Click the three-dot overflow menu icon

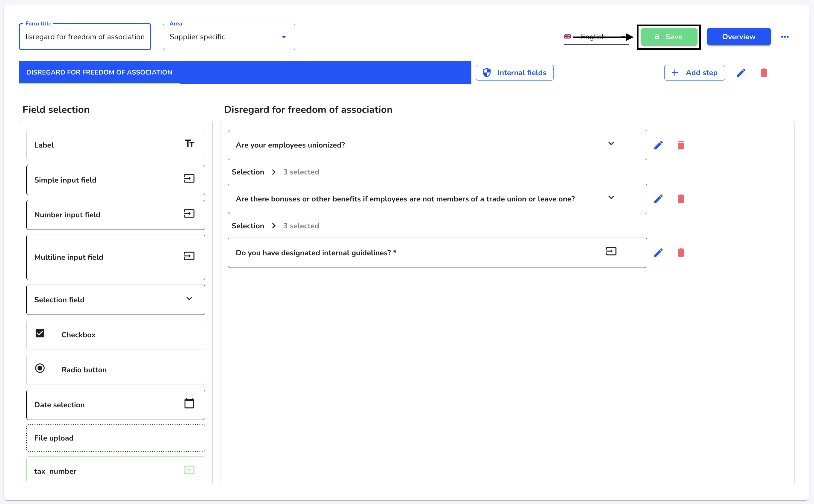tap(785, 37)
